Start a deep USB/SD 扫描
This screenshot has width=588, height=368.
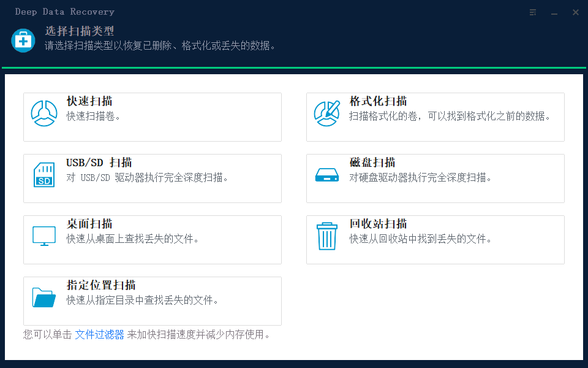tap(152, 178)
